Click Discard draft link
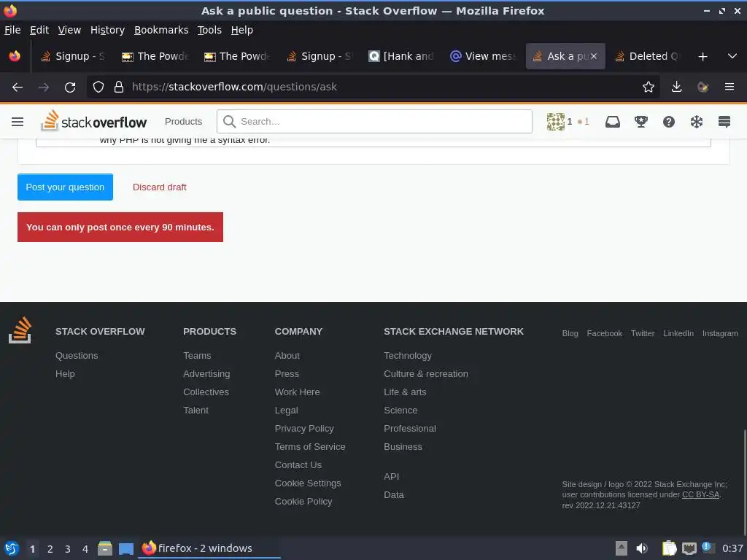This screenshot has width=747, height=560. click(x=160, y=187)
